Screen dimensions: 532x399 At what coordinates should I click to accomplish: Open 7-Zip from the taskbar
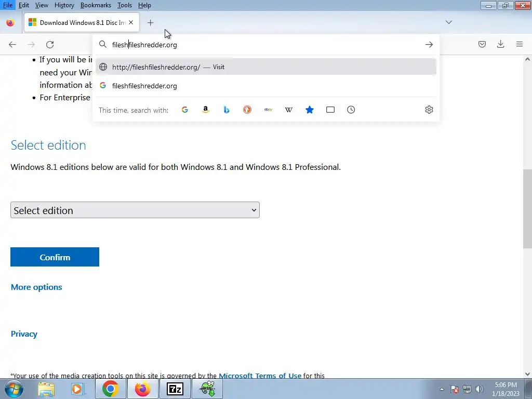click(x=175, y=389)
